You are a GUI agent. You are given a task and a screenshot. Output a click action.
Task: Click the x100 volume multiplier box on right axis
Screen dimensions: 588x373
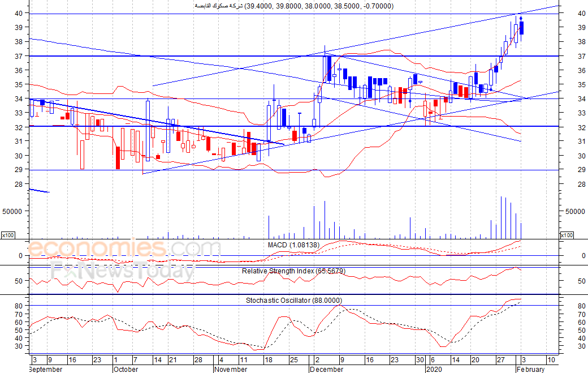click(567, 235)
